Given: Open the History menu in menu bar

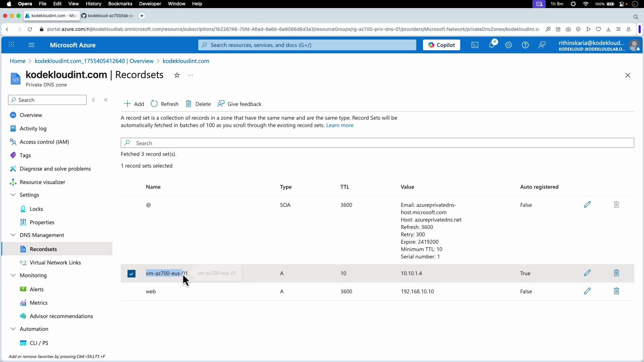Looking at the screenshot, I should 93,4.
